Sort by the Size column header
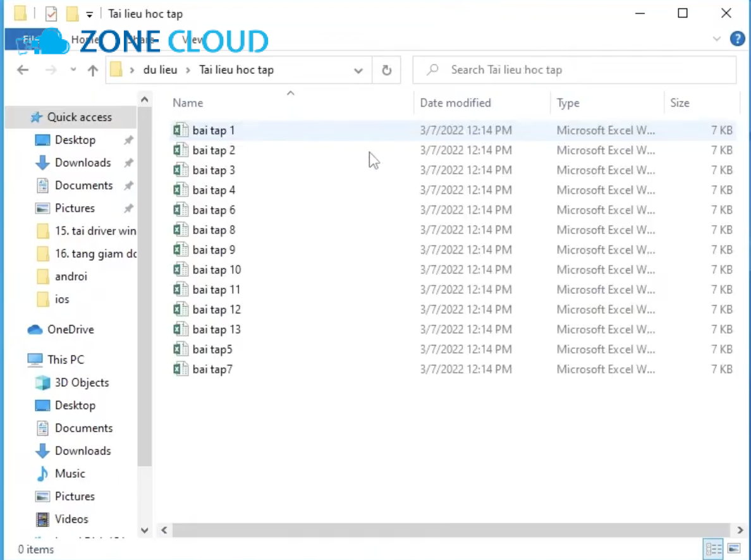Image resolution: width=751 pixels, height=560 pixels. [x=679, y=103]
